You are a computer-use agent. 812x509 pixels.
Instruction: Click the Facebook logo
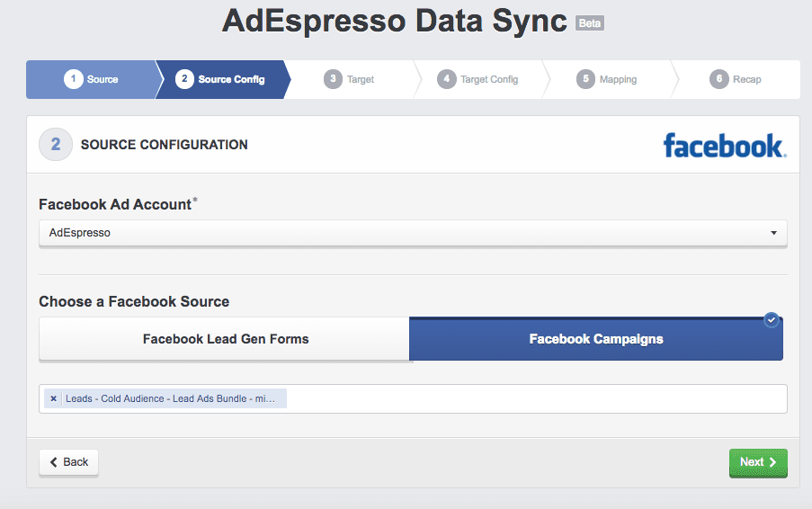pyautogui.click(x=724, y=146)
